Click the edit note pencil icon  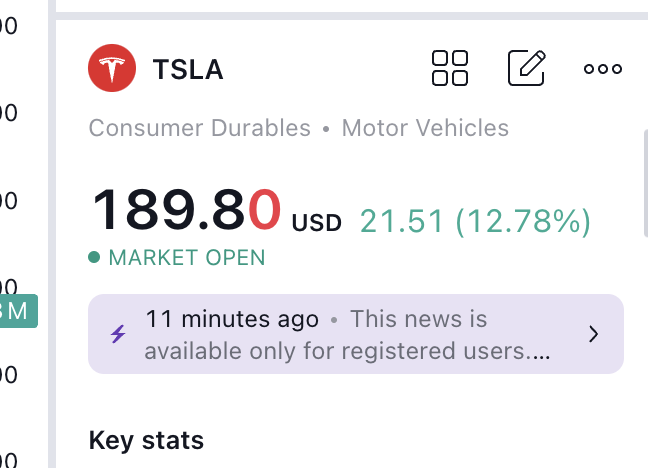tap(526, 68)
